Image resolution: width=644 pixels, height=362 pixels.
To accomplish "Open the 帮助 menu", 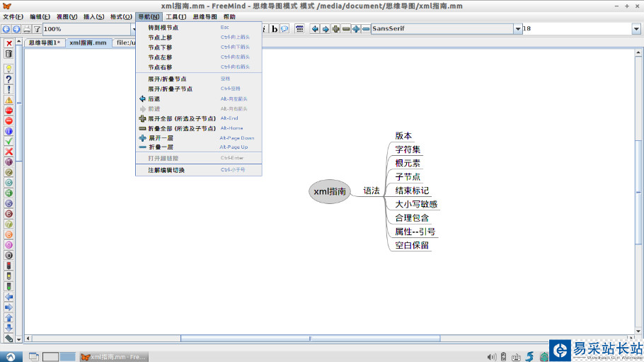I will pos(229,17).
